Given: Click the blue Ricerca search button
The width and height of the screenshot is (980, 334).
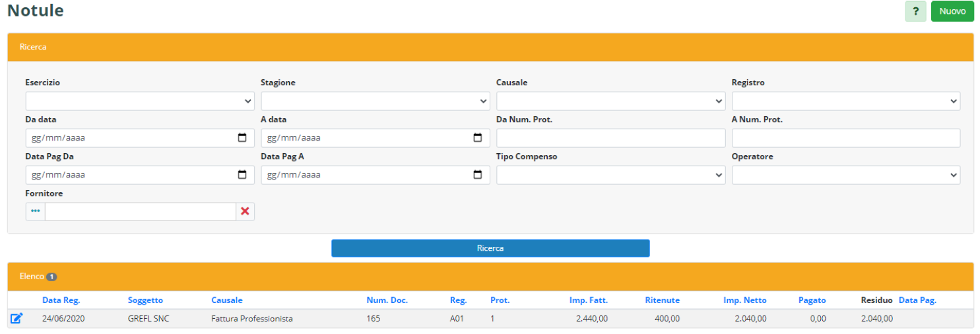Looking at the screenshot, I should pos(490,248).
